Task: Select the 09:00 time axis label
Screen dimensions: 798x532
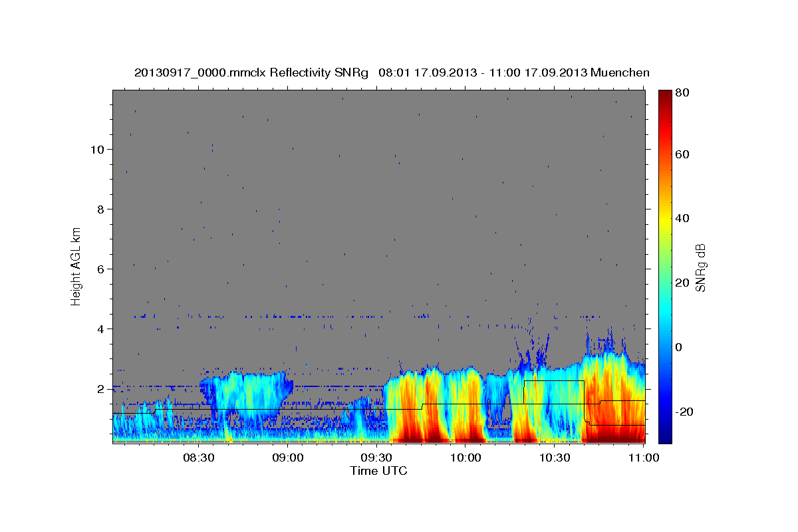Action: pos(288,458)
